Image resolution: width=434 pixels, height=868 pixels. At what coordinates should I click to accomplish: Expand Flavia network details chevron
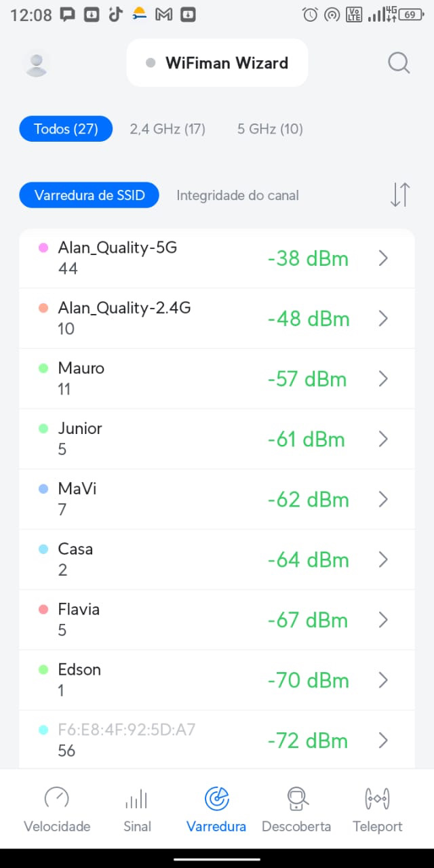[383, 620]
